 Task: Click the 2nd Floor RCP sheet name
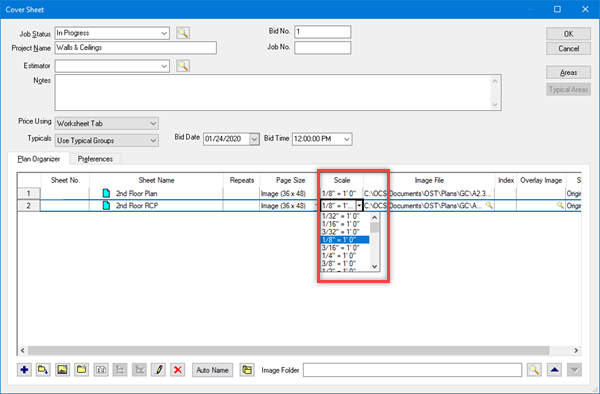coord(137,205)
